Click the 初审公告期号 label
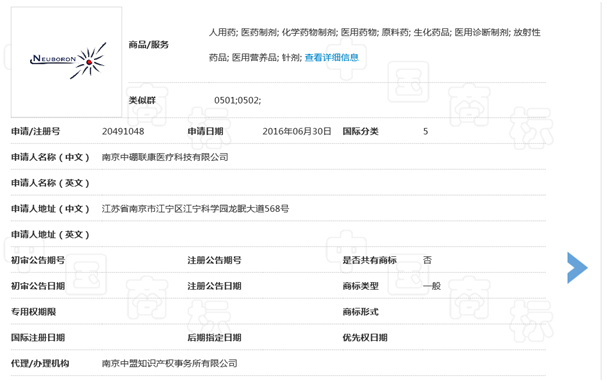 click(x=38, y=260)
